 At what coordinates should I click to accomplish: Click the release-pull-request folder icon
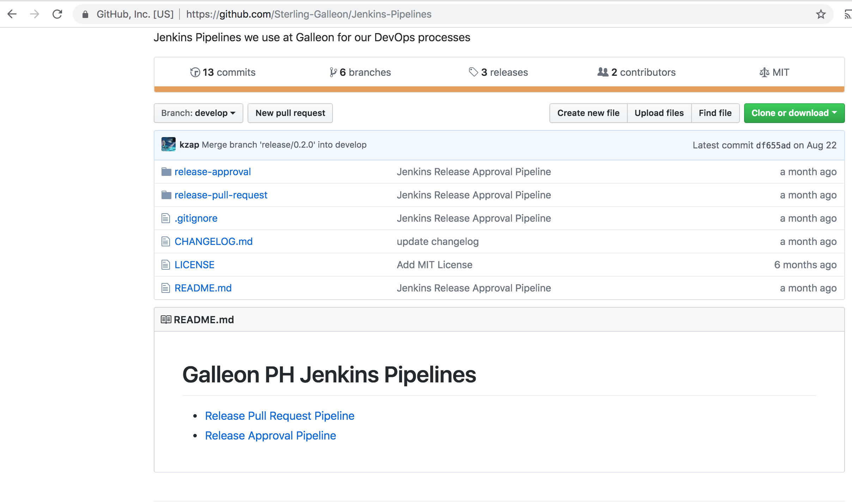pyautogui.click(x=166, y=195)
